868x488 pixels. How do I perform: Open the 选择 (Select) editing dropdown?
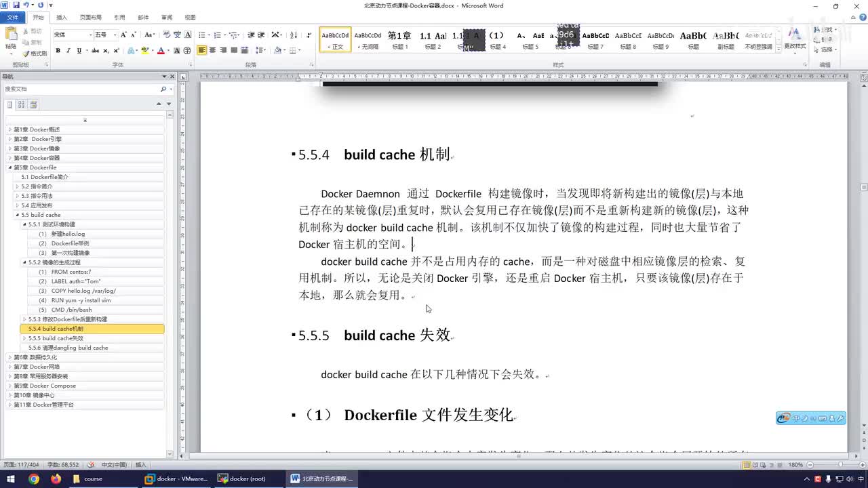[x=827, y=50]
